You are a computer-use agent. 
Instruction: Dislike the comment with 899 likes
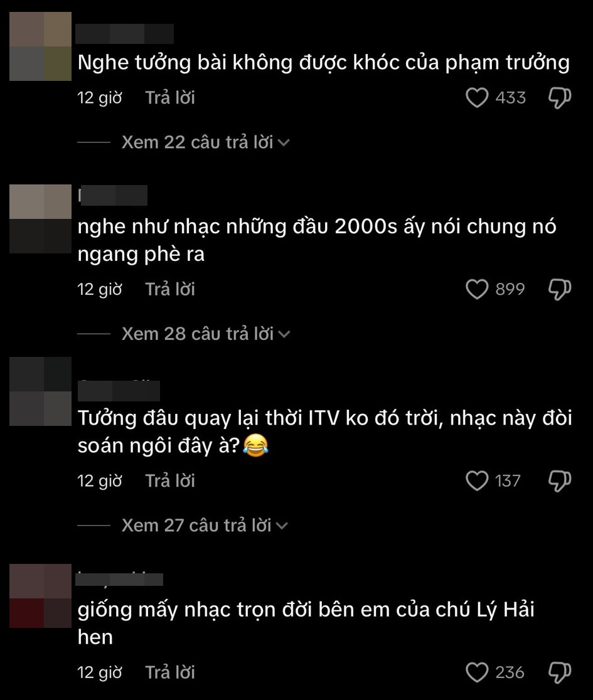point(560,289)
